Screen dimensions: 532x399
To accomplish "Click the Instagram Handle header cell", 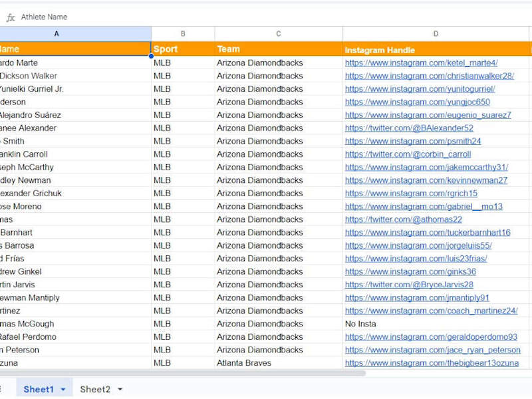I will [436, 49].
